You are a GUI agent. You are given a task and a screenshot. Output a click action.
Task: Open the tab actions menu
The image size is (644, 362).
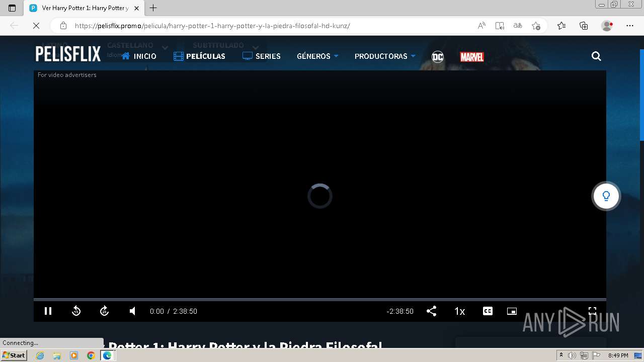point(12,8)
